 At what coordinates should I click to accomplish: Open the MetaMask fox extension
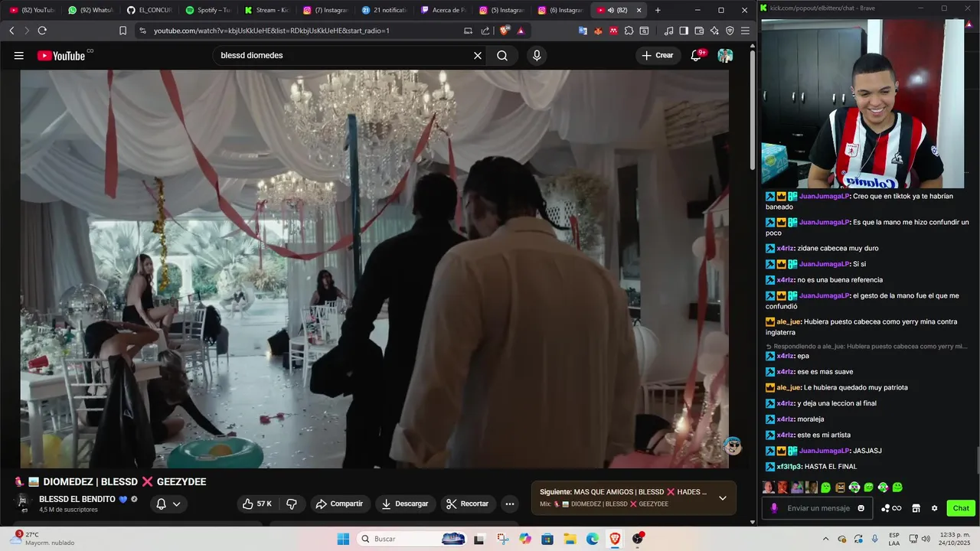598,31
